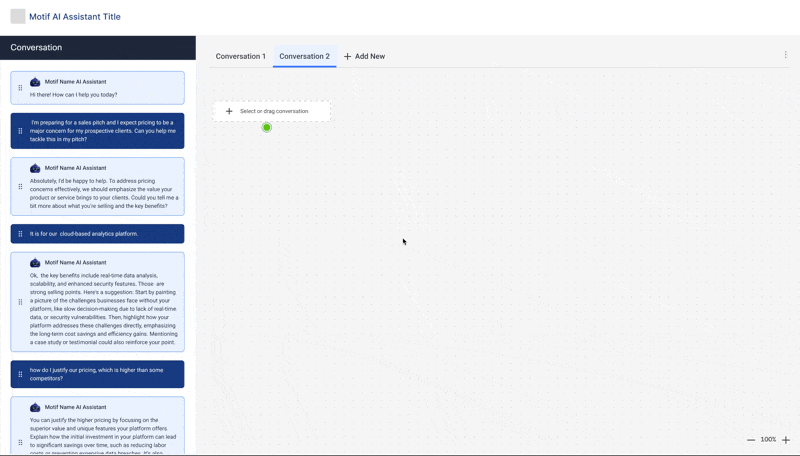Click robot avatar in the first assistant message
The width and height of the screenshot is (800, 456).
point(35,82)
